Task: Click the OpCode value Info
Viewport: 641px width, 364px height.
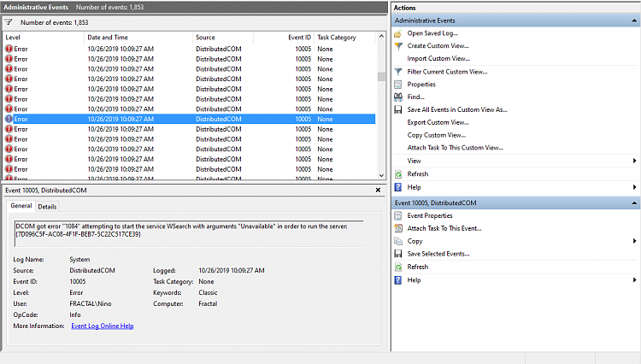Action: tap(75, 315)
